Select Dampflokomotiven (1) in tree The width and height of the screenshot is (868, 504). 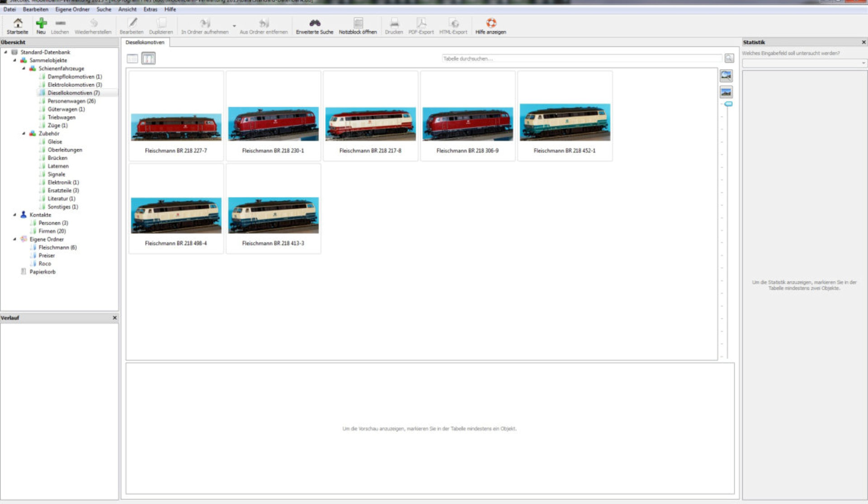tap(75, 76)
